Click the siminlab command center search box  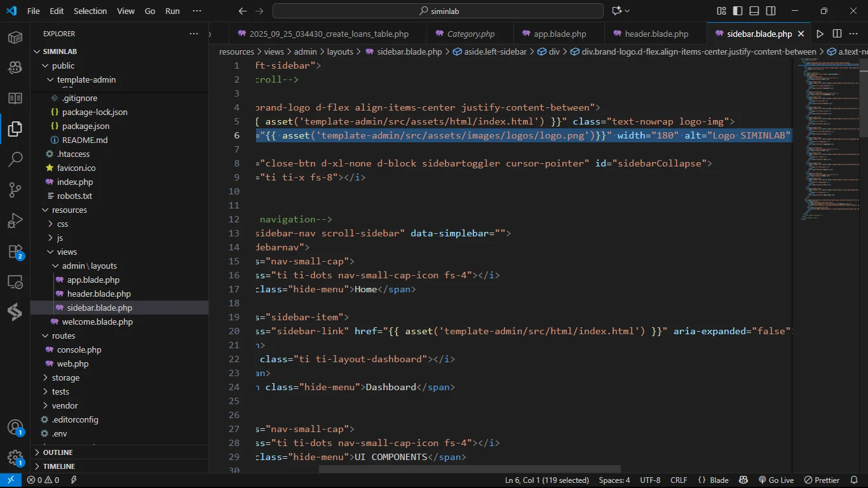(438, 11)
